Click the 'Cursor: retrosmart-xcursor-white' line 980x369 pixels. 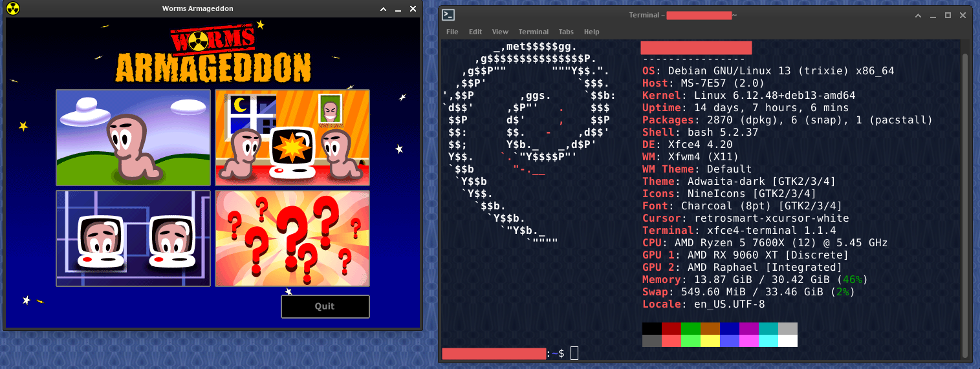click(x=745, y=218)
